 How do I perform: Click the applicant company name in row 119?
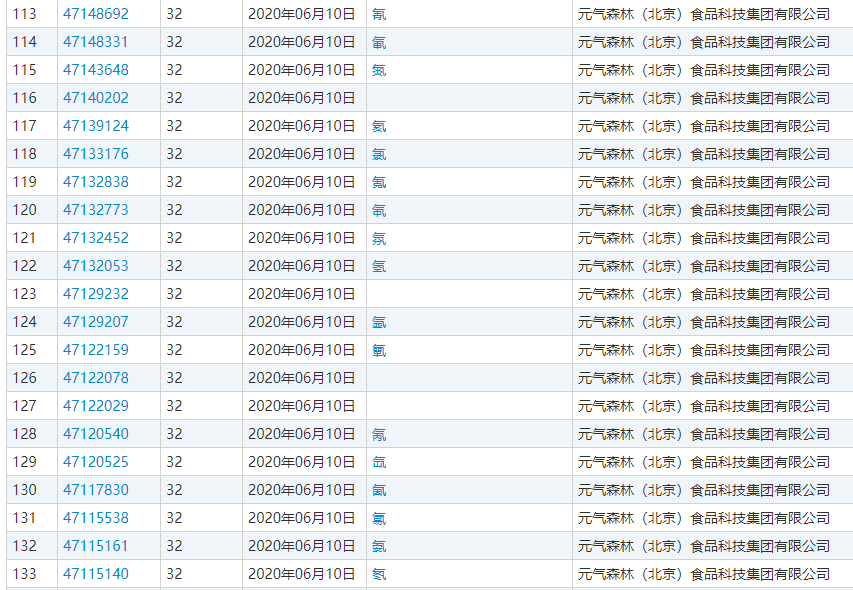tap(704, 182)
